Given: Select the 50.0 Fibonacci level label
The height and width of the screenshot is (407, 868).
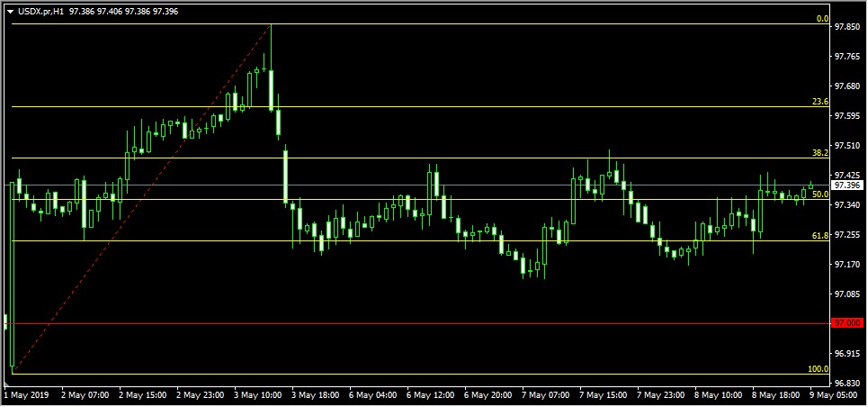Looking at the screenshot, I should 820,194.
